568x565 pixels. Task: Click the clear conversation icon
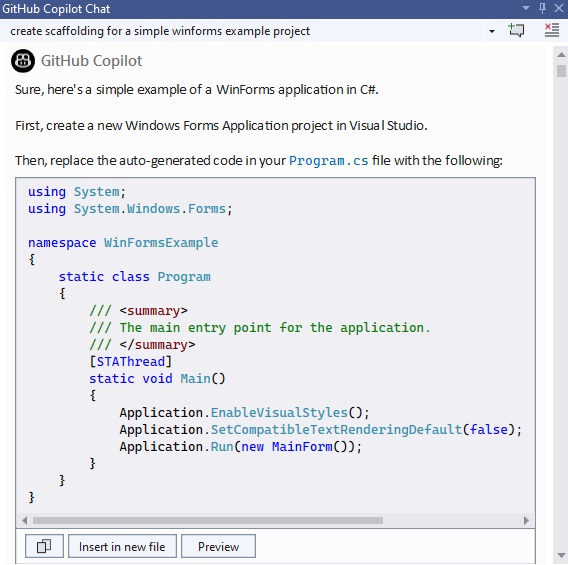click(x=552, y=30)
